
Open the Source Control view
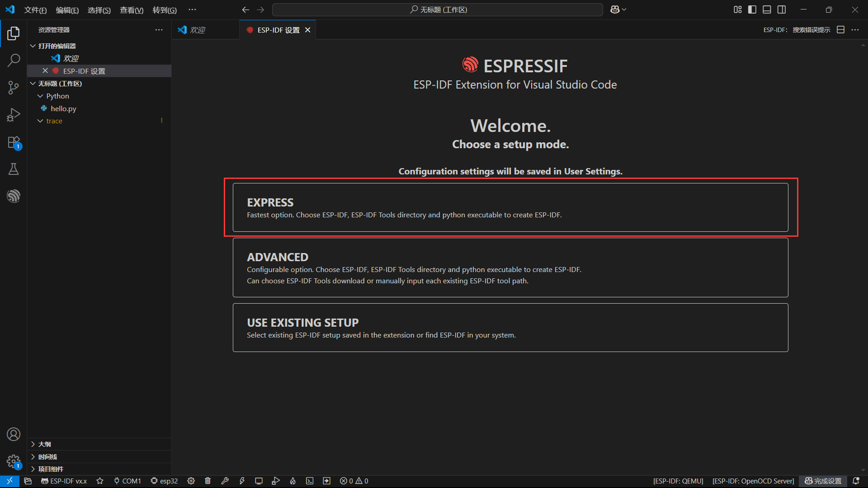coord(14,87)
